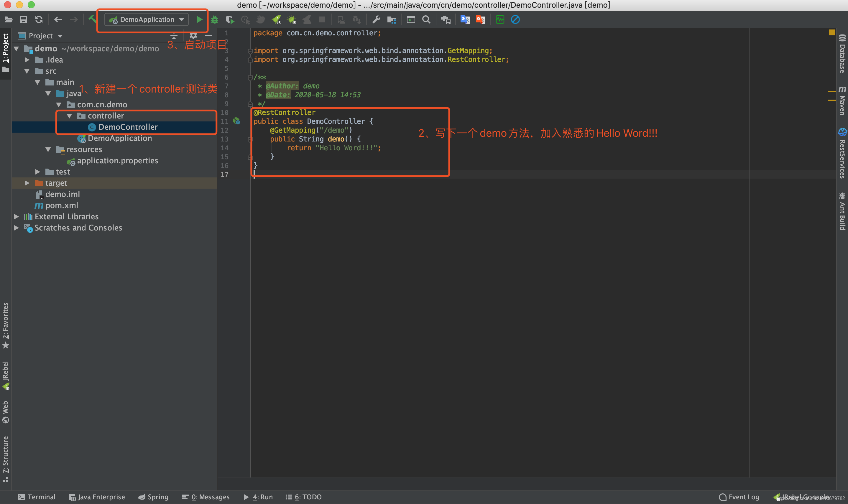Viewport: 848px width, 504px height.
Task: Click the Search Everywhere magnifier icon
Action: 426,20
